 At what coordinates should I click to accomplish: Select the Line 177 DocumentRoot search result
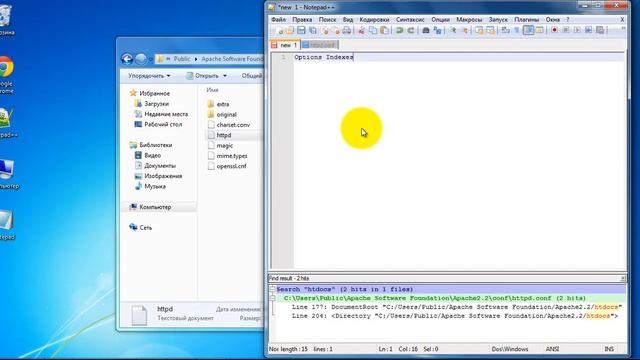point(457,307)
